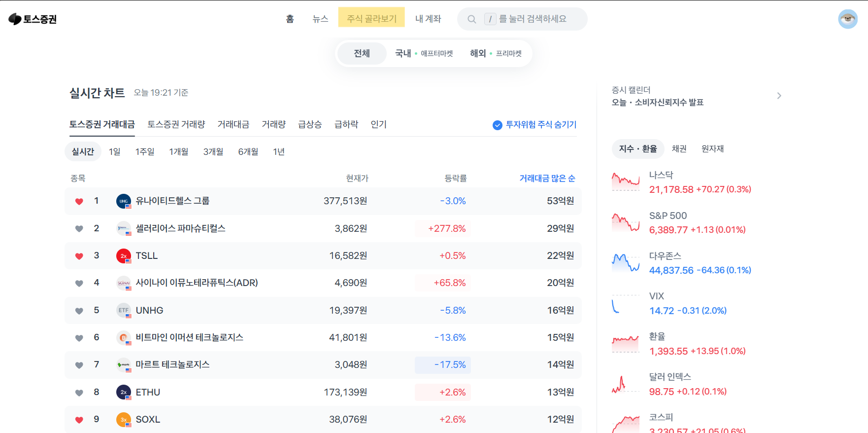Image resolution: width=868 pixels, height=433 pixels.
Task: Unfavorite SOXL heart icon
Action: coord(79,420)
